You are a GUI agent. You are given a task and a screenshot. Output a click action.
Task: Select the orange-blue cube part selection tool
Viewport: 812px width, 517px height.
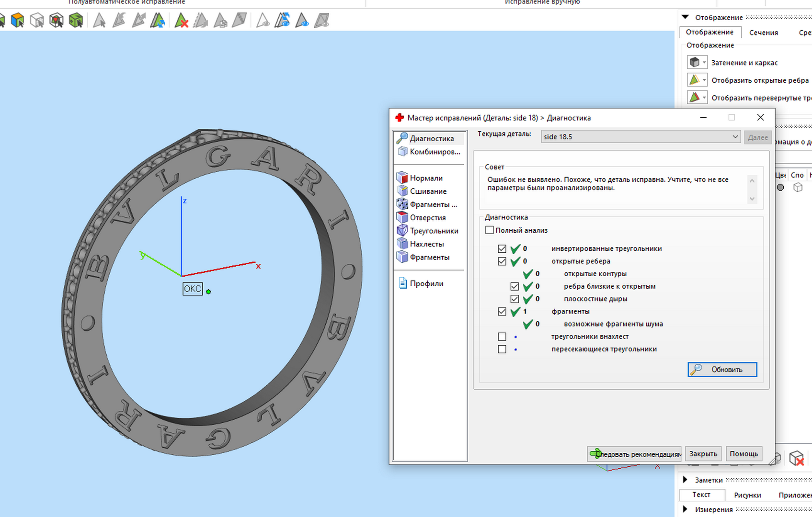(x=17, y=20)
